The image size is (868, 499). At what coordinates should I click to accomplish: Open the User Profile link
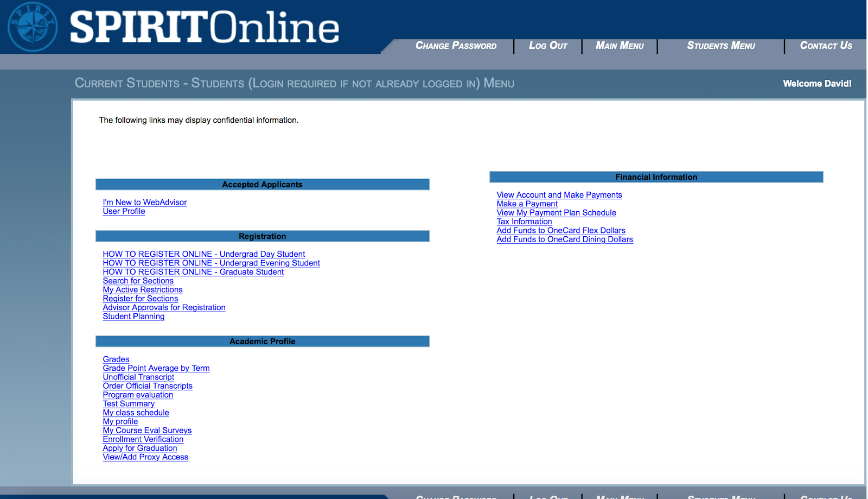124,211
